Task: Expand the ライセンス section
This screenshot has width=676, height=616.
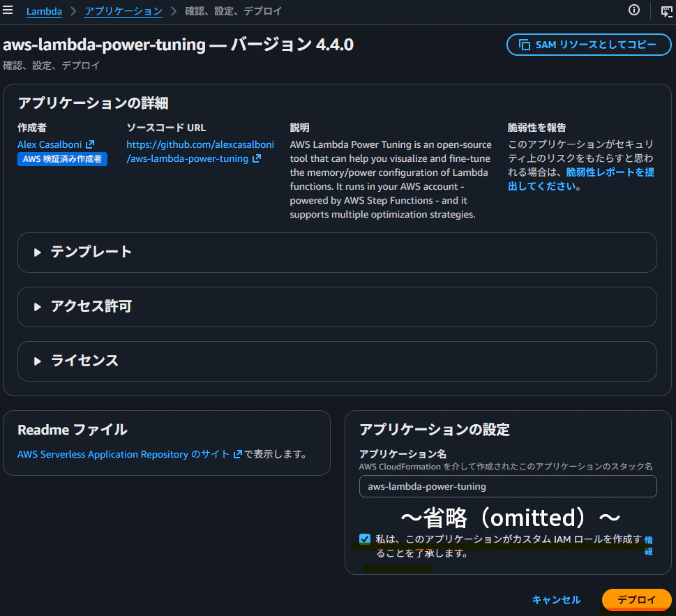Action: click(x=337, y=361)
